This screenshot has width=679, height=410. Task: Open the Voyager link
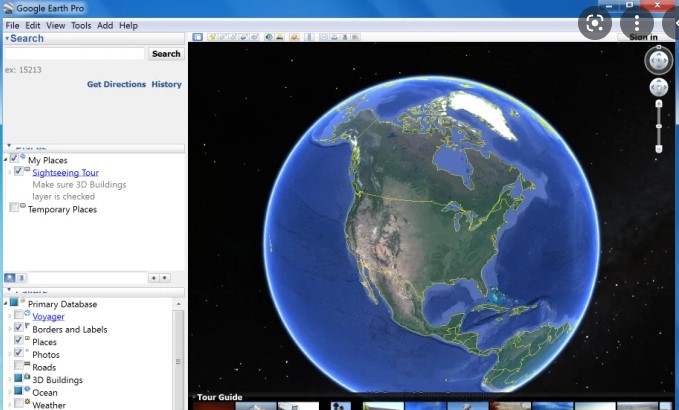(x=48, y=316)
